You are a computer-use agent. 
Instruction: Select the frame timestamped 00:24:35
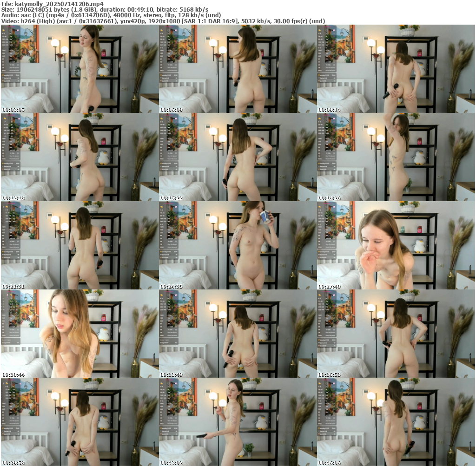click(238, 245)
